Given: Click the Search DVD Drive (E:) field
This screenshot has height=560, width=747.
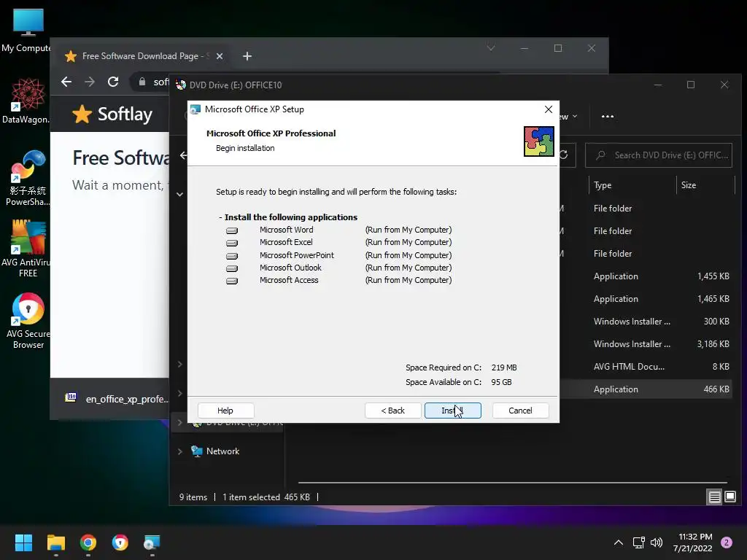Looking at the screenshot, I should tap(659, 155).
